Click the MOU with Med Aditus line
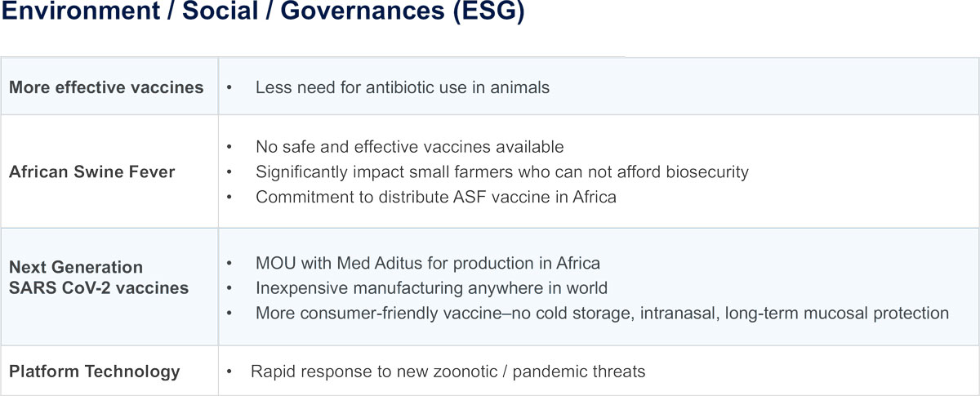This screenshot has width=980, height=396. click(x=428, y=264)
